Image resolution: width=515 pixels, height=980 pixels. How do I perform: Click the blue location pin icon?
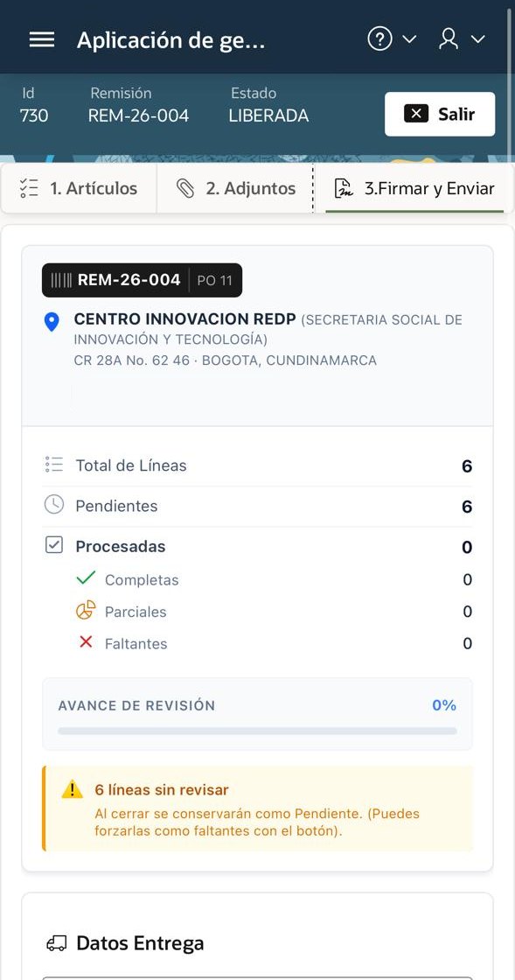tap(52, 322)
